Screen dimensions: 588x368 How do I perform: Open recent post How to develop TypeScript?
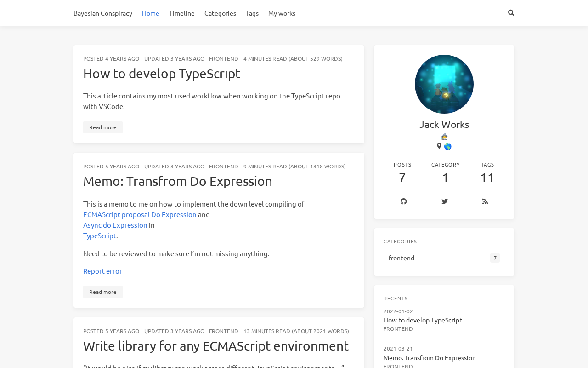coord(423,320)
